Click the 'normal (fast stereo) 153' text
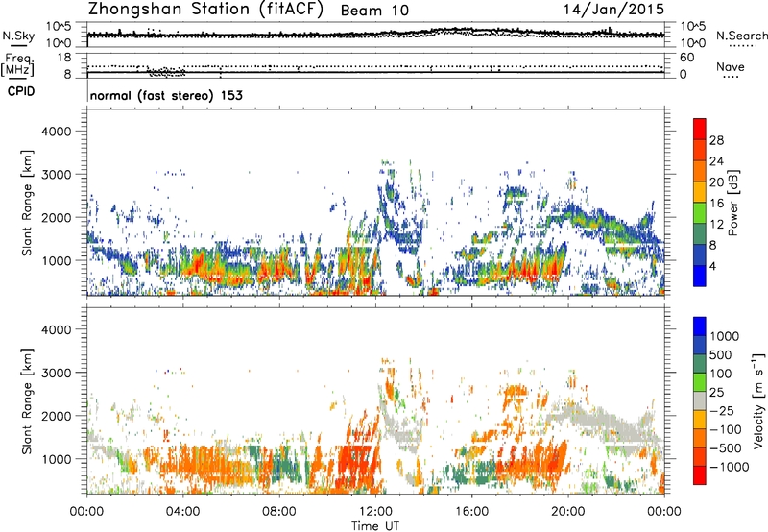The height and width of the screenshot is (532, 768). (x=166, y=95)
